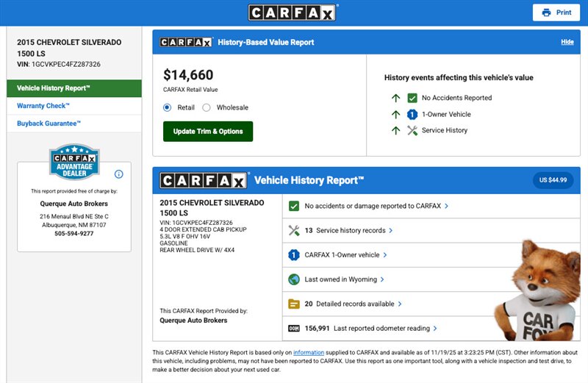Open the Warranty Check tab
Screen dimensions: 588x383
coord(45,106)
